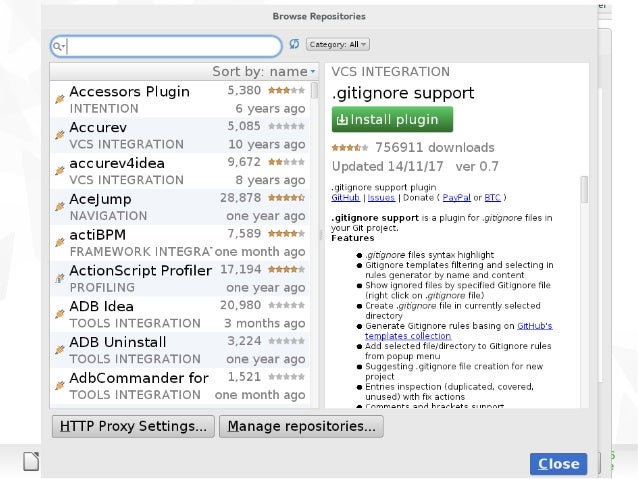Click the plugin icon beside AceJump
Image resolution: width=638 pixels, height=479 pixels.
click(x=60, y=206)
